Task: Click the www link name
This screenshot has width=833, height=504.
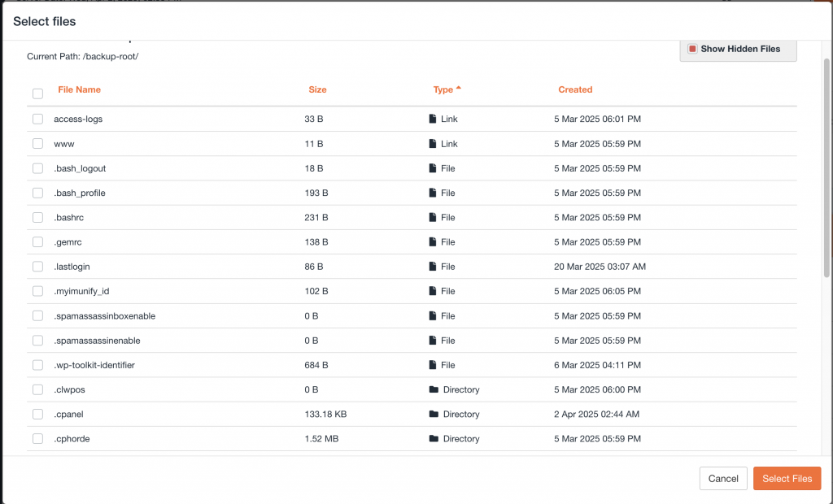Action: (x=63, y=144)
